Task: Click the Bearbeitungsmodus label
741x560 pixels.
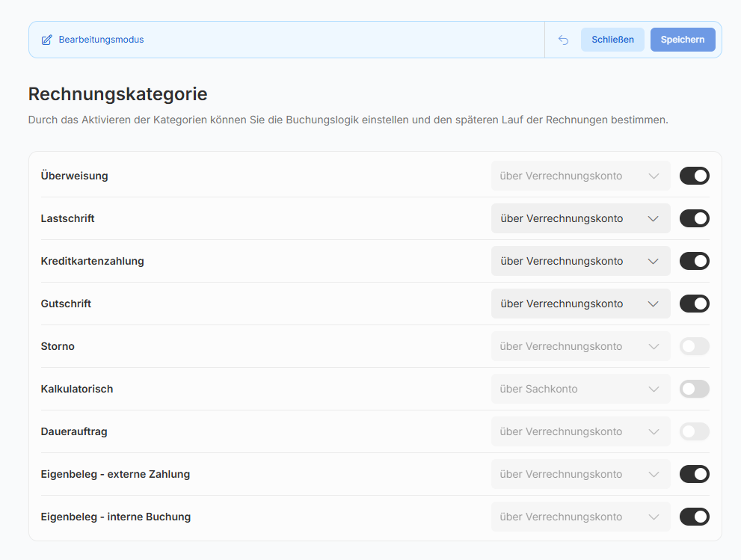Action: [x=101, y=40]
